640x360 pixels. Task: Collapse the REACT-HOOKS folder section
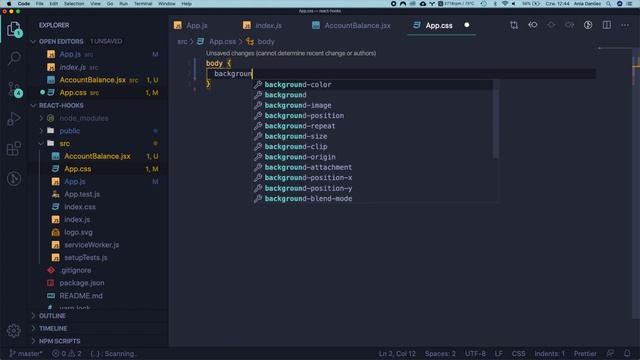(x=33, y=105)
